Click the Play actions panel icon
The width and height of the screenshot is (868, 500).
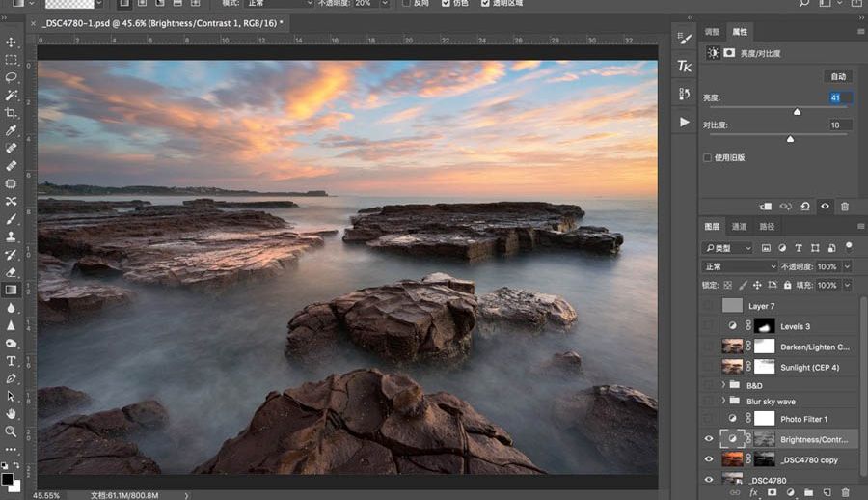coord(684,122)
